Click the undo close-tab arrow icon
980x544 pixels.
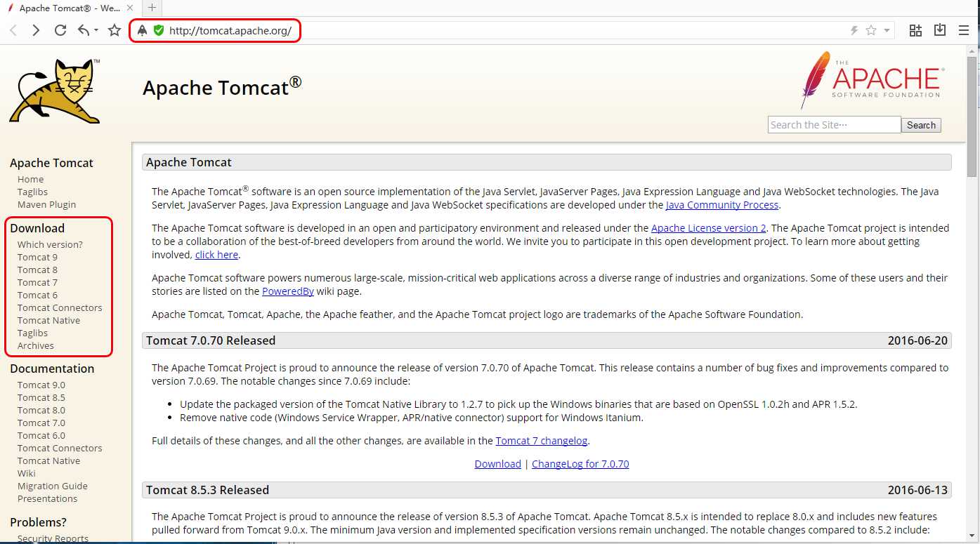tap(84, 30)
